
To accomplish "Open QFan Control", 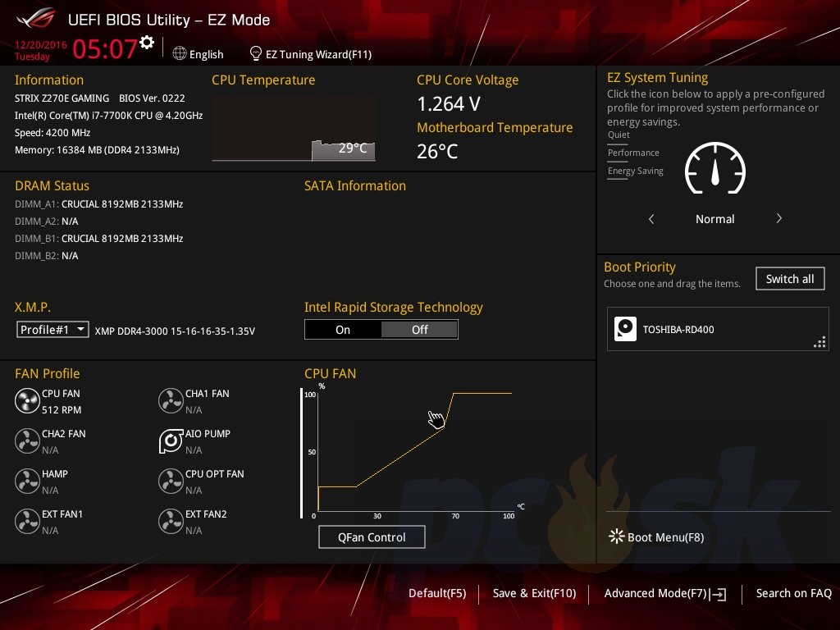I will pos(372,536).
